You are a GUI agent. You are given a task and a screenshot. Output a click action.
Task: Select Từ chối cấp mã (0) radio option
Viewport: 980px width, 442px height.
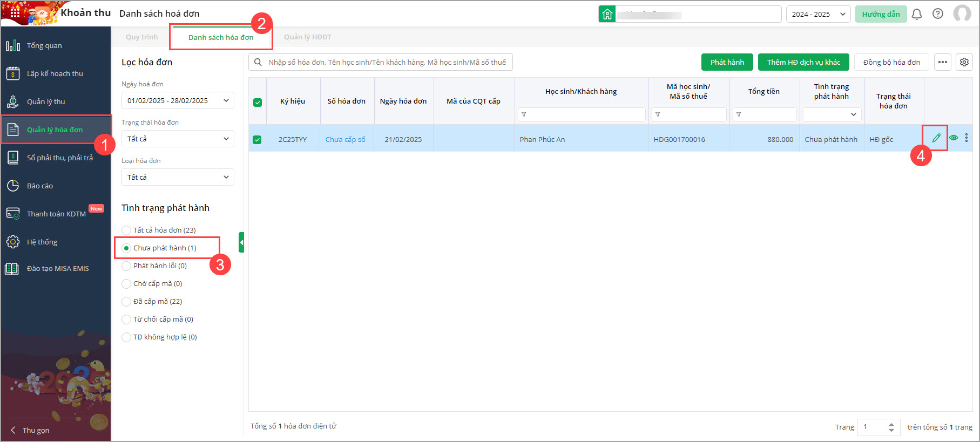[126, 319]
